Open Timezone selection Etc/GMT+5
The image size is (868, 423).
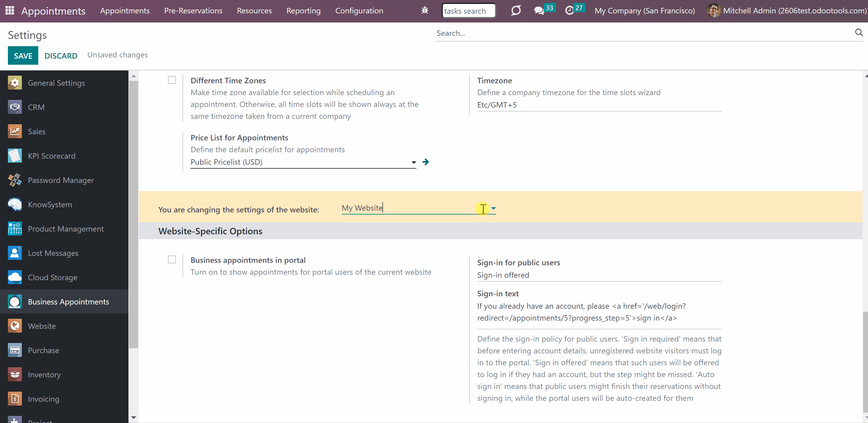(599, 105)
